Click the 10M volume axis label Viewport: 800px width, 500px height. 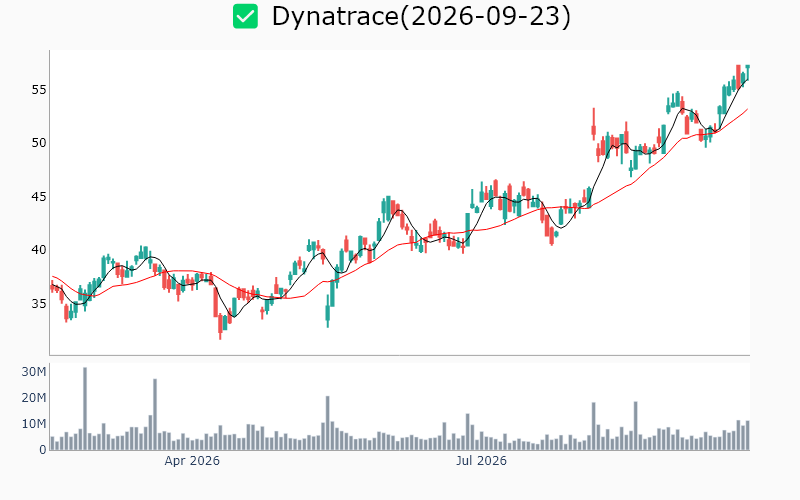[x=34, y=424]
